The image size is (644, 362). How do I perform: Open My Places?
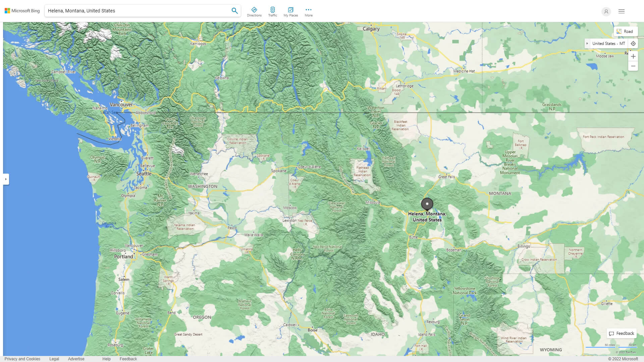290,12
